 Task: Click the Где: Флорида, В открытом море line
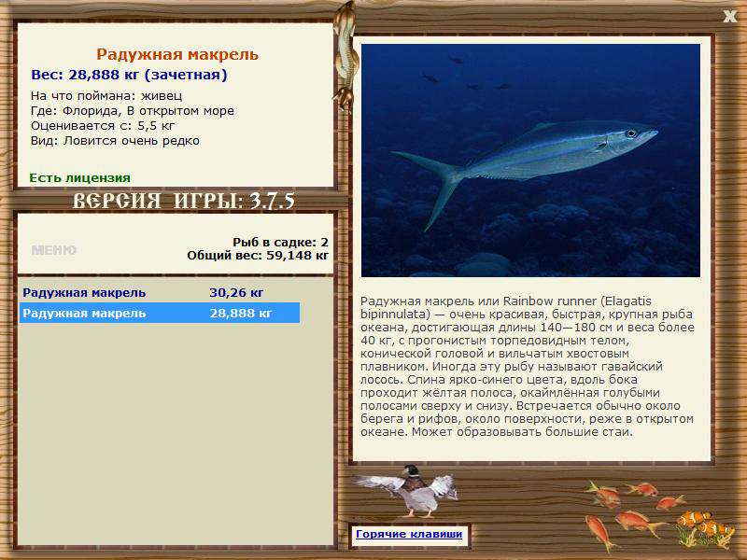click(x=133, y=111)
